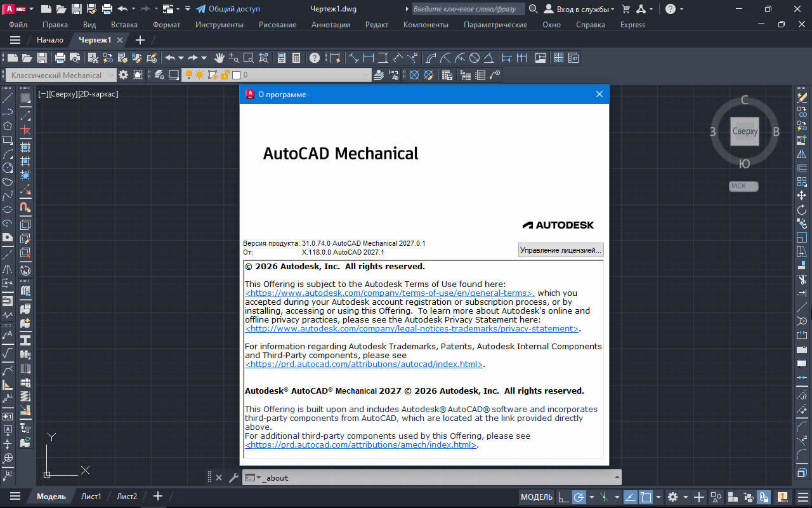This screenshot has width=812, height=508.
Task: Click Общий доступ share button
Action: (228, 9)
